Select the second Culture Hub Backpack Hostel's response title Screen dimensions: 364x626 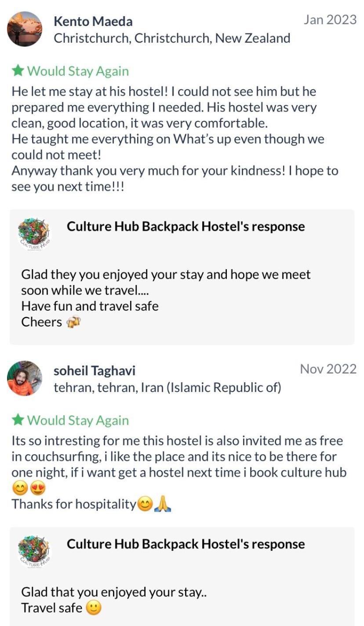click(x=186, y=544)
